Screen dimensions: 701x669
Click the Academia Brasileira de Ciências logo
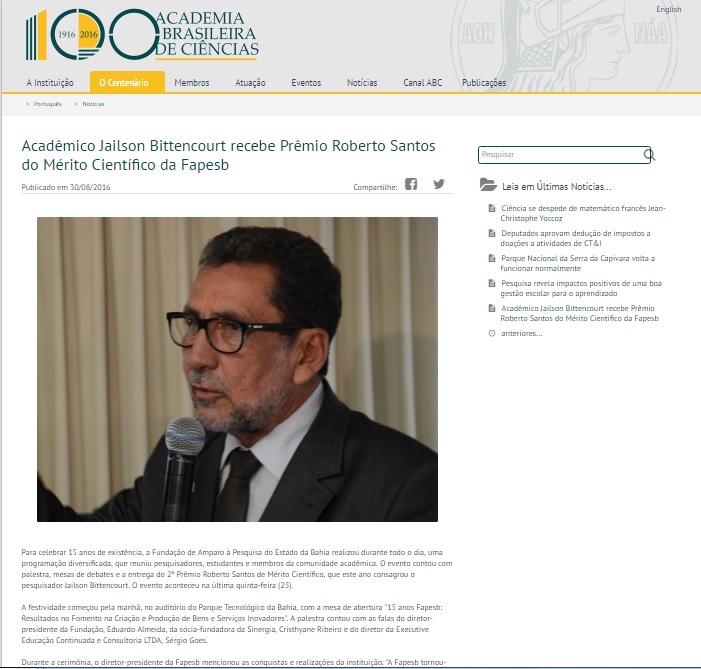(x=142, y=35)
